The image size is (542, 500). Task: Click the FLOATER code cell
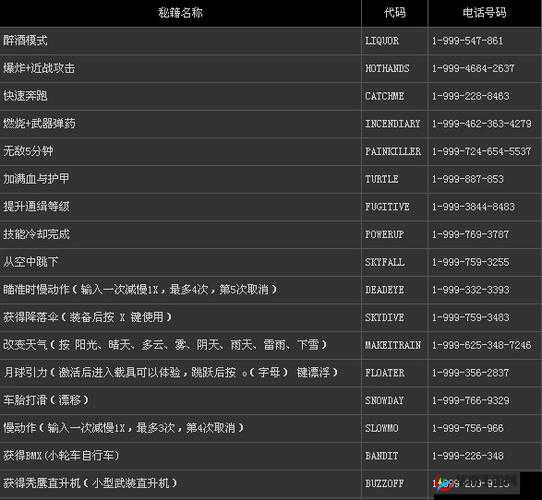tap(385, 373)
